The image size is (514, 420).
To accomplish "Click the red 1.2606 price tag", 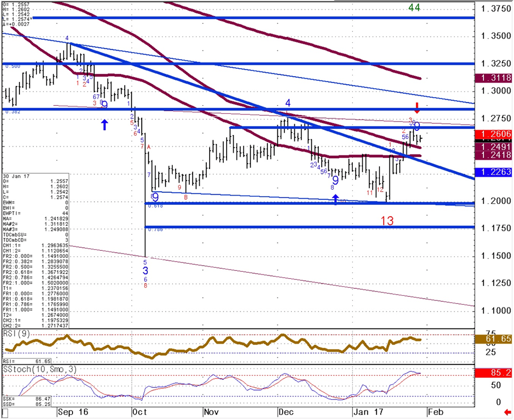I will coord(493,134).
